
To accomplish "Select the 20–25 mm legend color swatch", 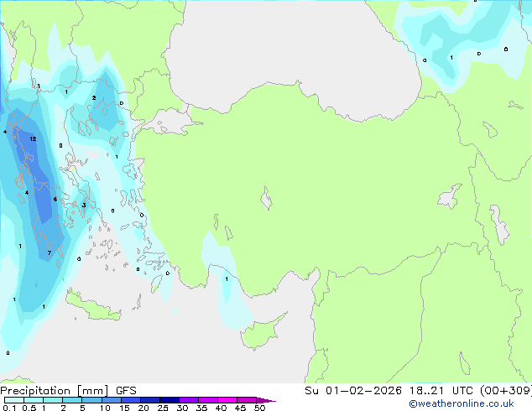I will coord(150,400).
